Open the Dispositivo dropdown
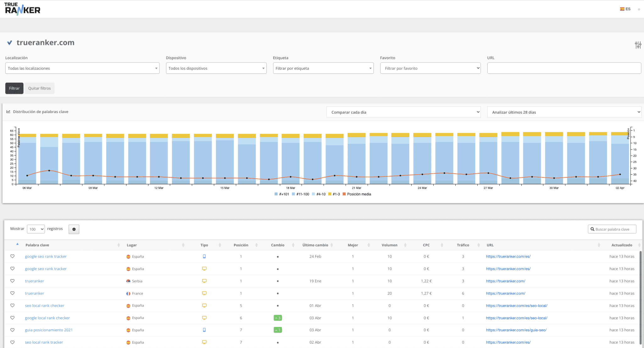644x348 pixels. pos(216,68)
